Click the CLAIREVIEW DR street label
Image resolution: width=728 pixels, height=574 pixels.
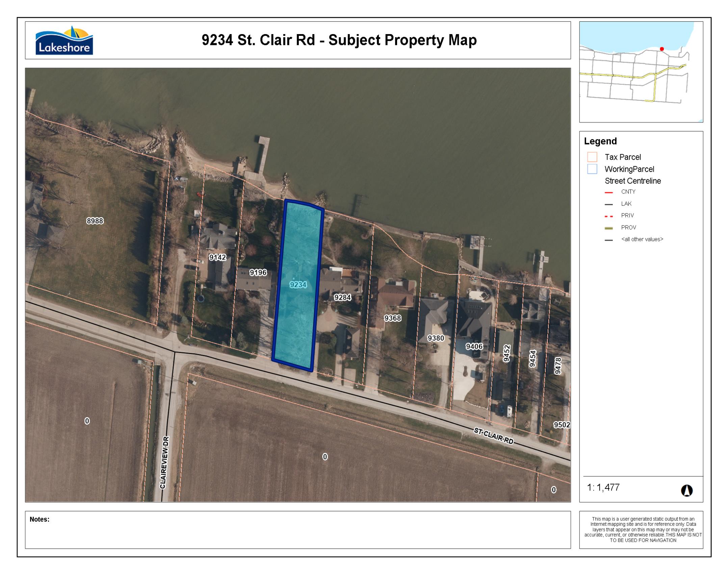coord(164,462)
